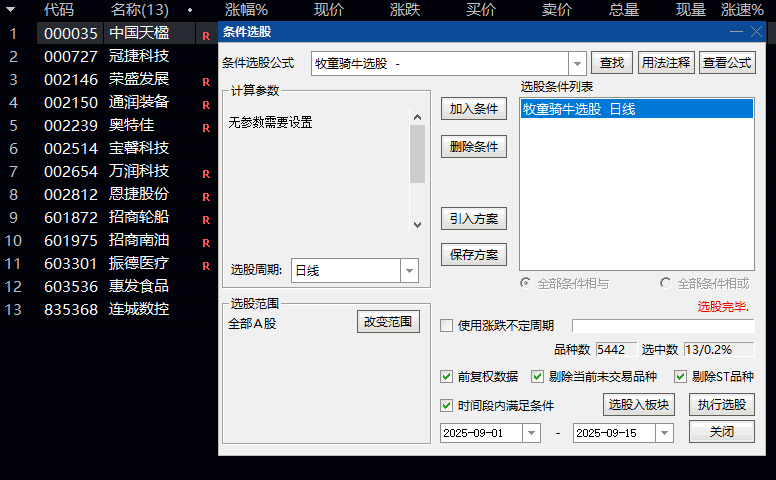Click the 执行选股 button
This screenshot has height=480, width=776.
click(x=722, y=405)
